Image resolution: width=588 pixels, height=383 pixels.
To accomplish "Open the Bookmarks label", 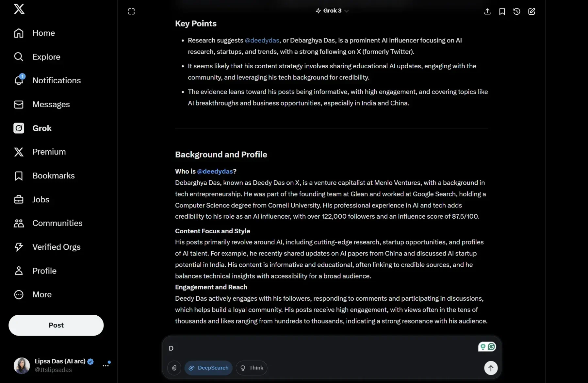I will (54, 176).
